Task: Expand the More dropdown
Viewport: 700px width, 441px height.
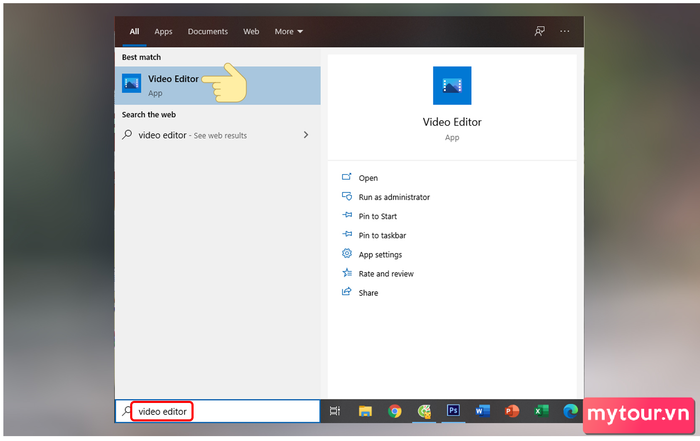Action: [288, 31]
